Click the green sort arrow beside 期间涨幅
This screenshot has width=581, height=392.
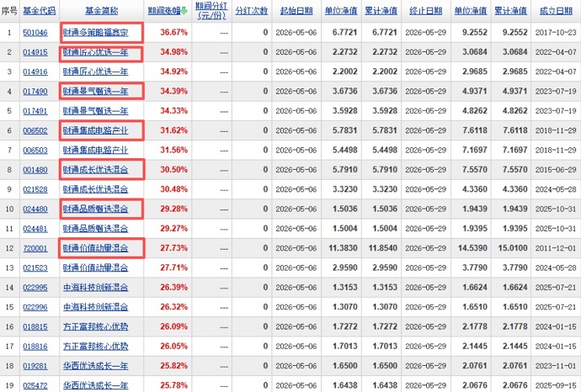coord(184,11)
